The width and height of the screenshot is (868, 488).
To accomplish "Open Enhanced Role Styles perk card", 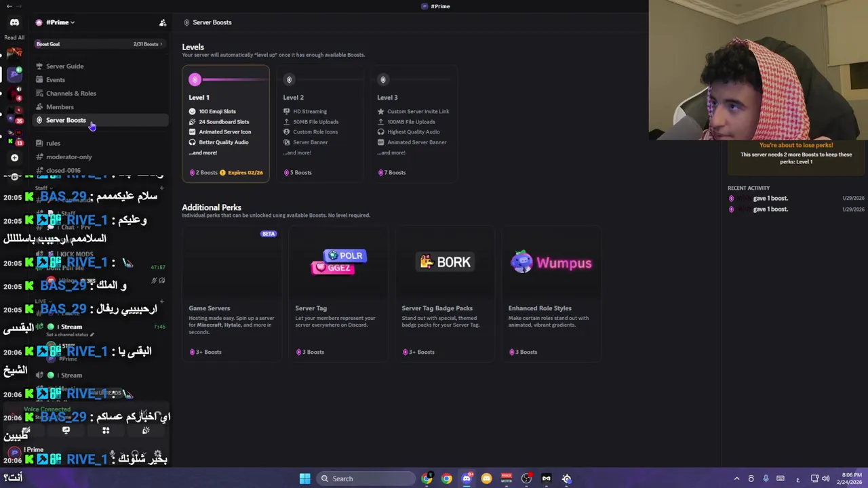I will pyautogui.click(x=551, y=293).
